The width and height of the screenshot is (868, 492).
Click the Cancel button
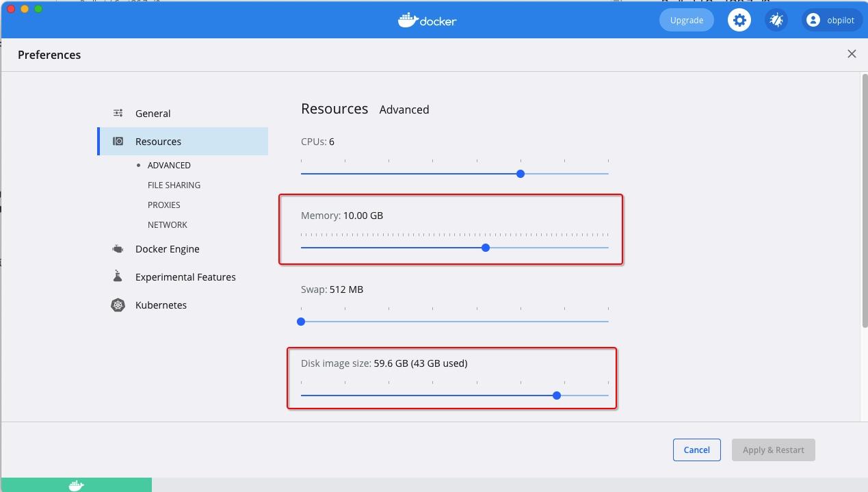point(696,450)
